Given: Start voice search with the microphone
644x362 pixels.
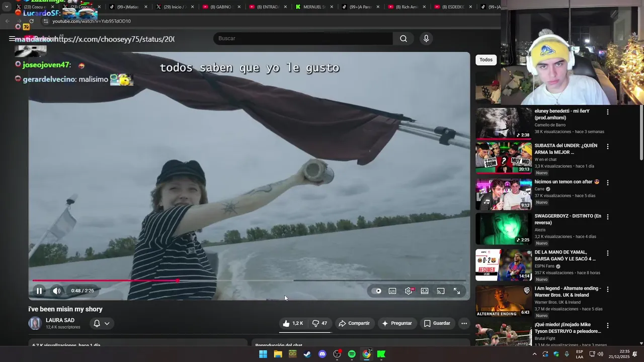Looking at the screenshot, I should pos(426,38).
